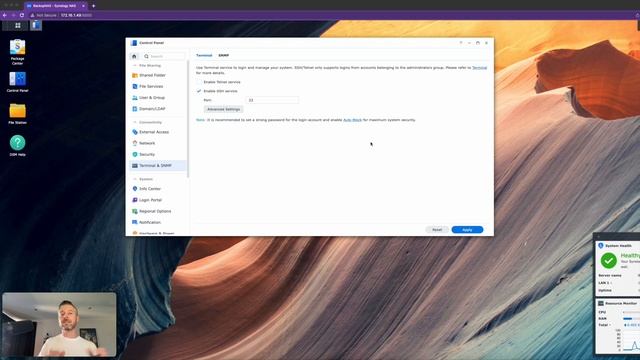Click the CPU usage bar
The width and height of the screenshot is (640, 360).
631,312
